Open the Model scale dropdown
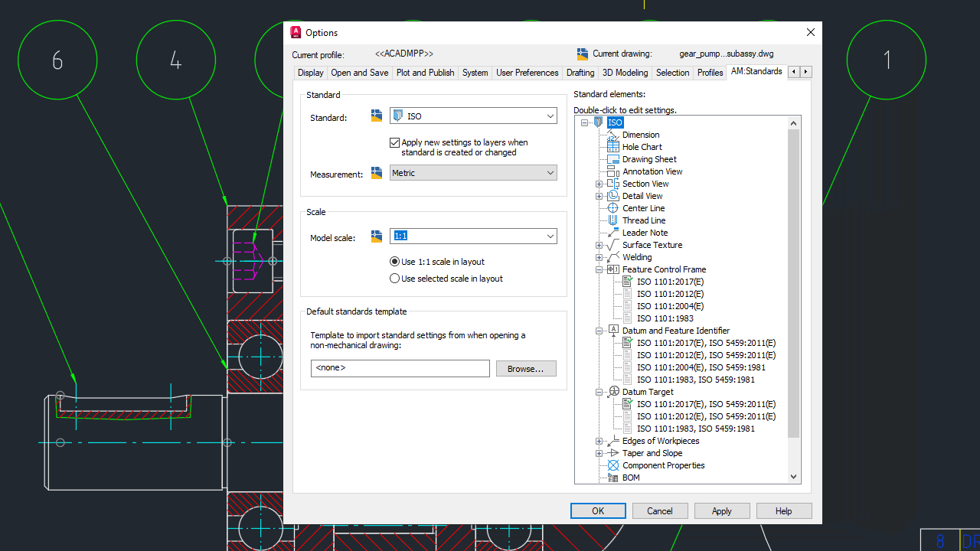 pyautogui.click(x=550, y=236)
